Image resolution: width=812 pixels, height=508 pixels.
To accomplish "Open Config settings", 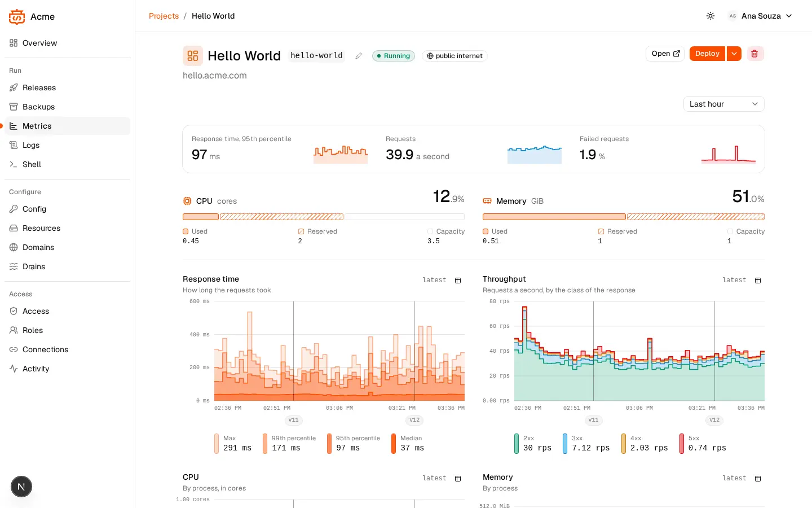I will click(x=68, y=209).
